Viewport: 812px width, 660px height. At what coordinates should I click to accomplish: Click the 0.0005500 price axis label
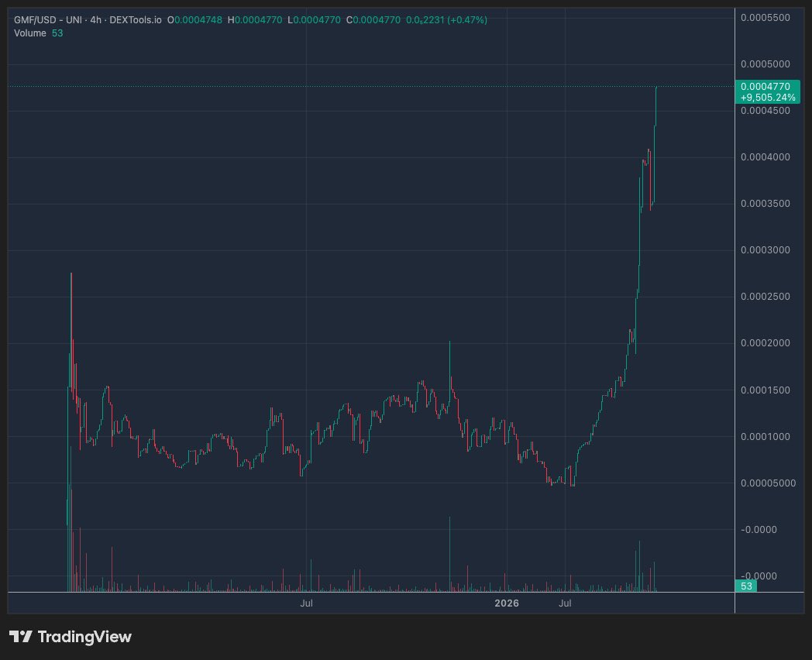click(x=766, y=18)
